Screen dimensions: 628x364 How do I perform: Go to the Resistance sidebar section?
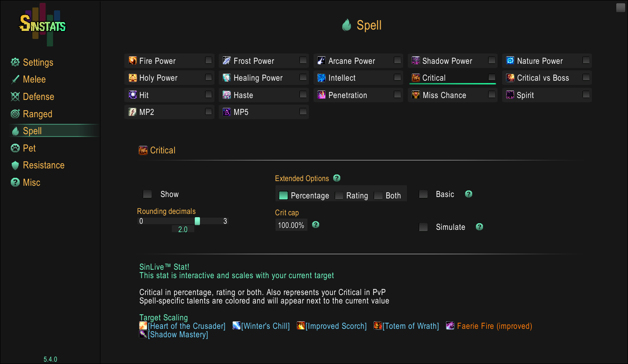coord(44,165)
